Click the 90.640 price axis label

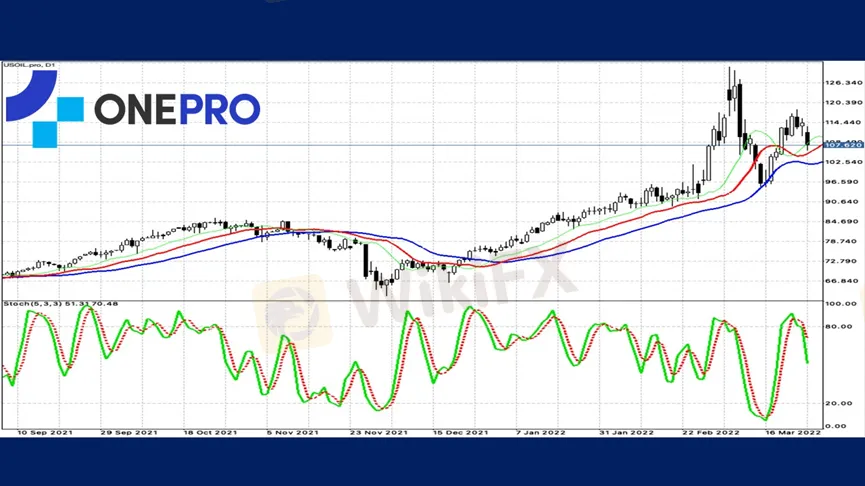pos(842,201)
